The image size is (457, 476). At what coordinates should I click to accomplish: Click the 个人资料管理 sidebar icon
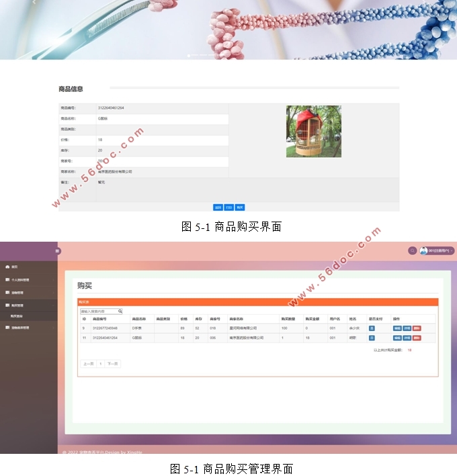[6, 279]
